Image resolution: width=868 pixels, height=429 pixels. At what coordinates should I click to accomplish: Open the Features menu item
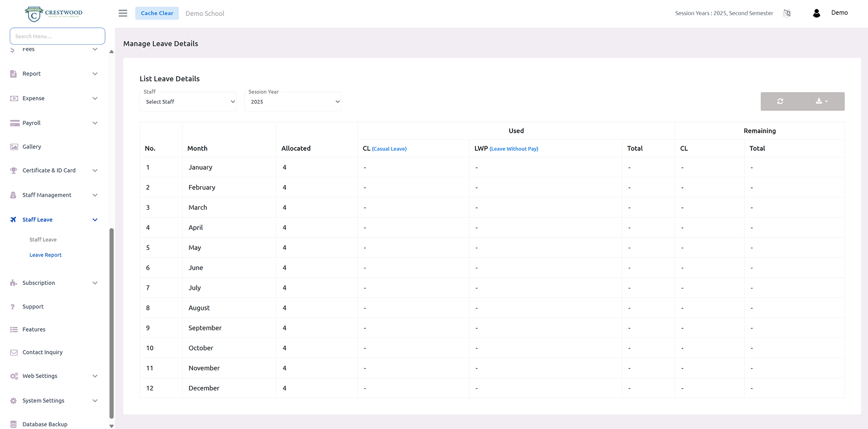pos(34,329)
